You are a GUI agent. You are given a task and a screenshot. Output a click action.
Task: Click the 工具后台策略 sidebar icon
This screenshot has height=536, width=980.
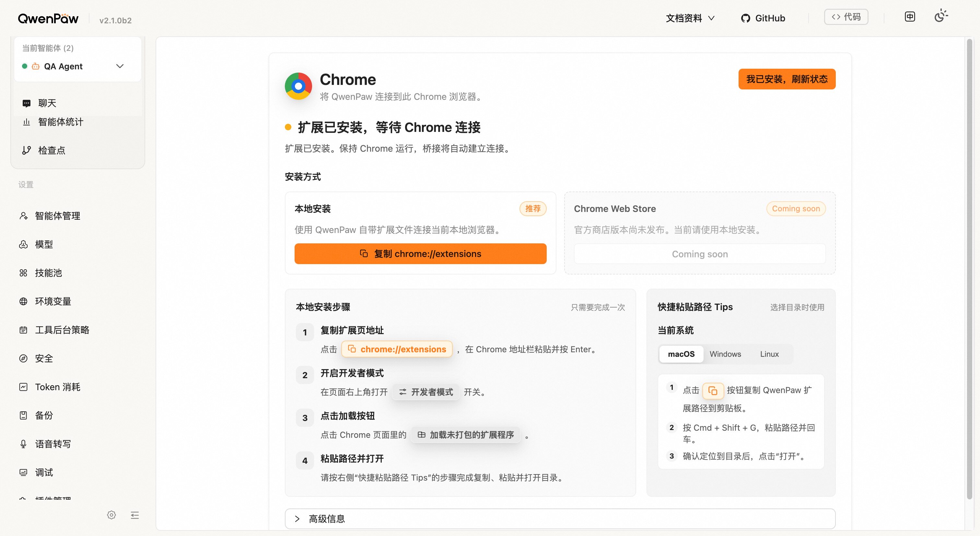pos(23,330)
